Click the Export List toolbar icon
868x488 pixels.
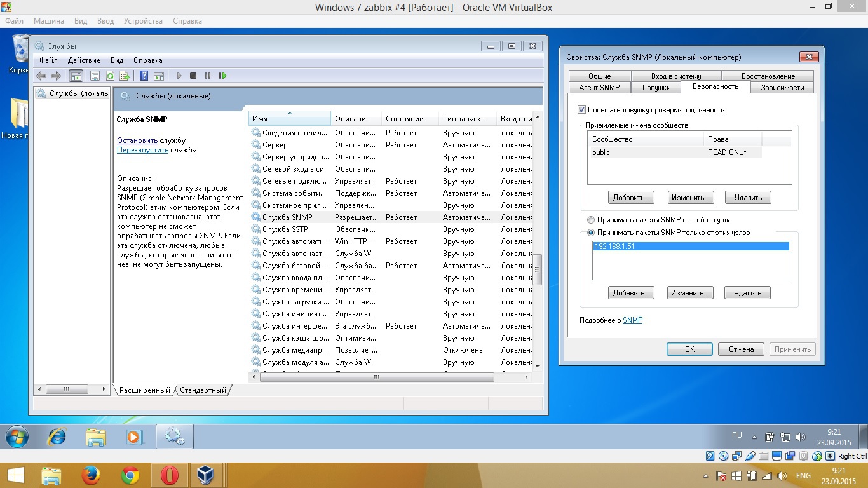pyautogui.click(x=125, y=76)
